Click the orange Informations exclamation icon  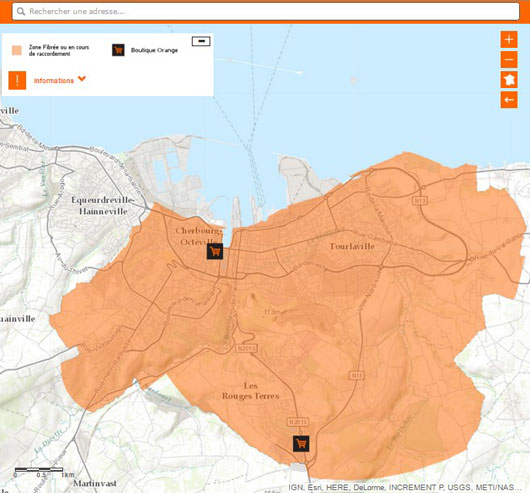(17, 80)
